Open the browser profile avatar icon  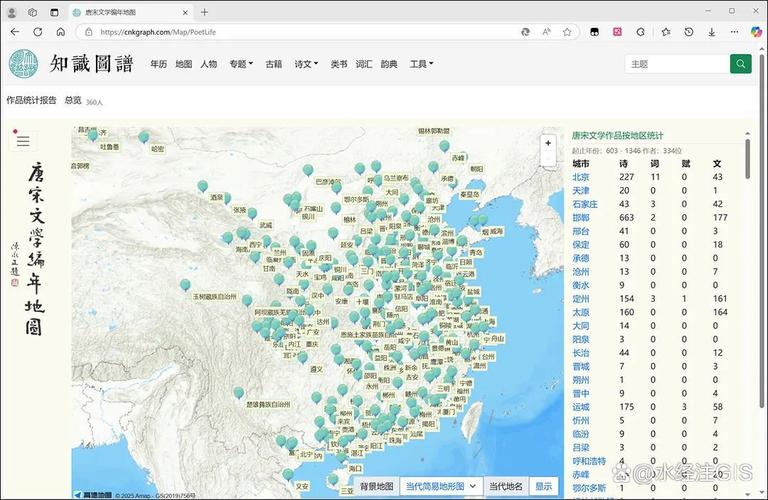12,12
